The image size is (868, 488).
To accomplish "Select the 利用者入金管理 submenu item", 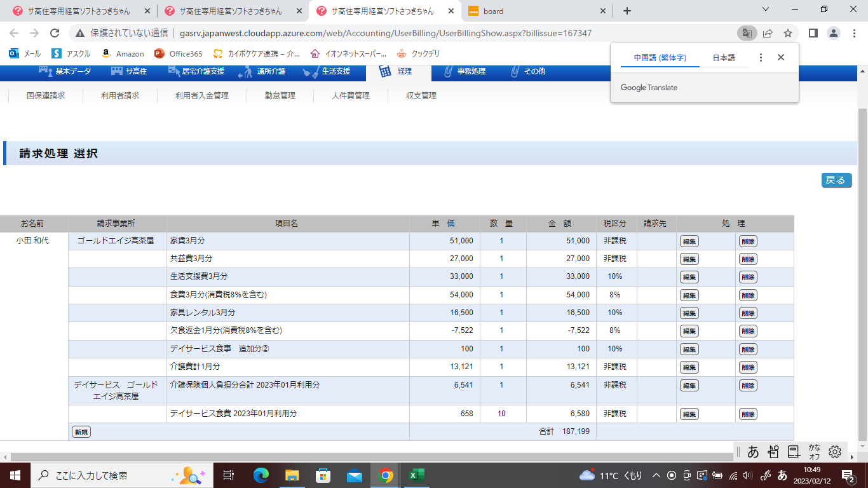I will [202, 96].
